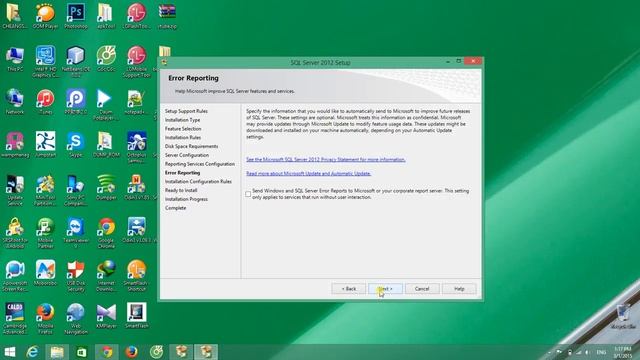Select the Photoshop desktop shortcut
The image size is (640, 360).
point(76,16)
